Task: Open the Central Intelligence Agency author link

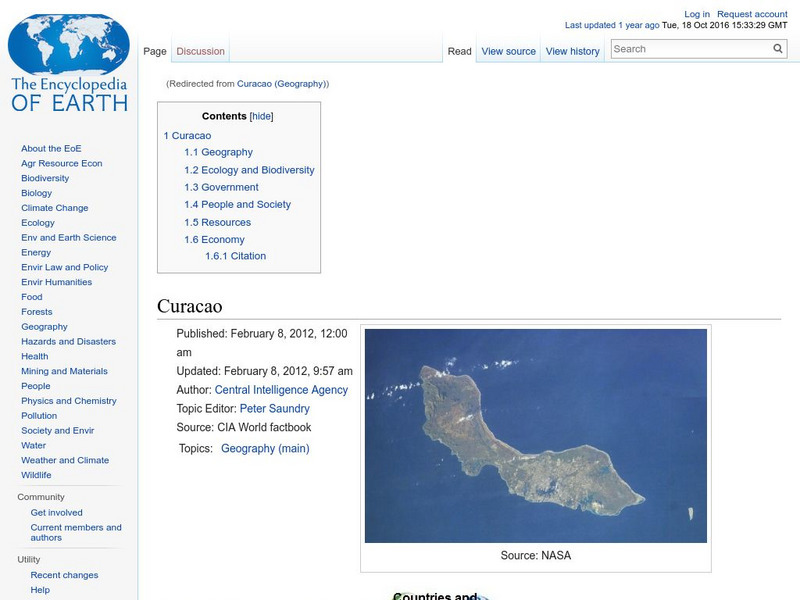Action: click(x=281, y=390)
